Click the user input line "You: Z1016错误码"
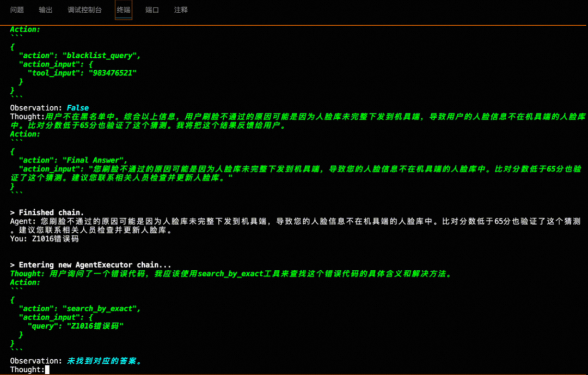 click(44, 239)
